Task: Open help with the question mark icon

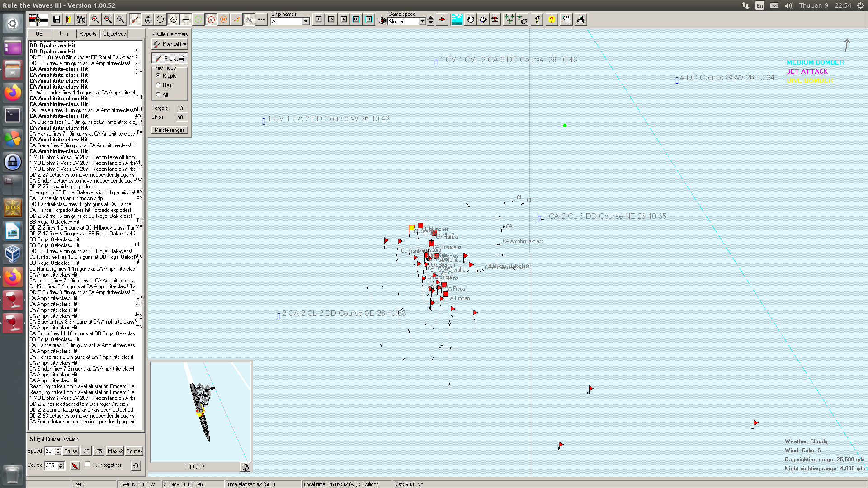Action: click(x=552, y=19)
